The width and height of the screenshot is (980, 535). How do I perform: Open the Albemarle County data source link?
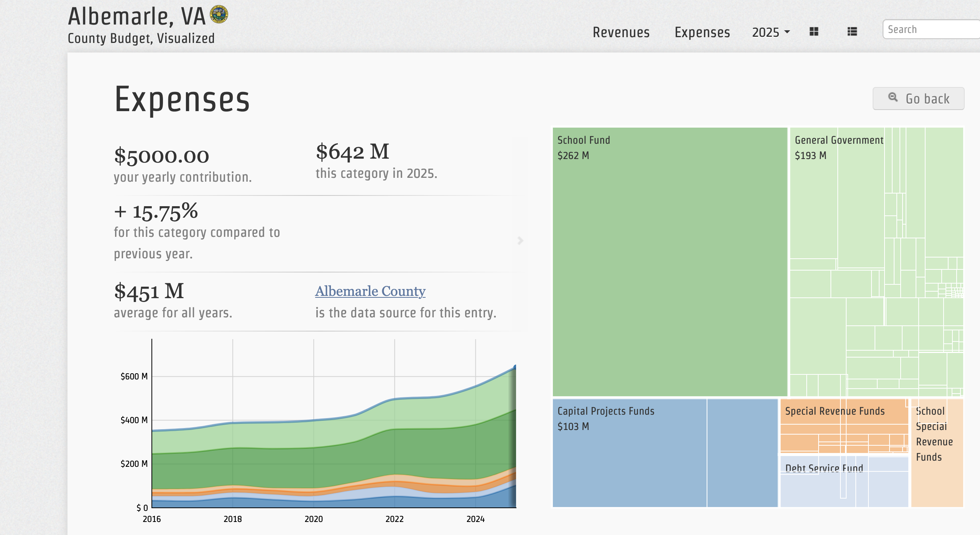tap(370, 291)
